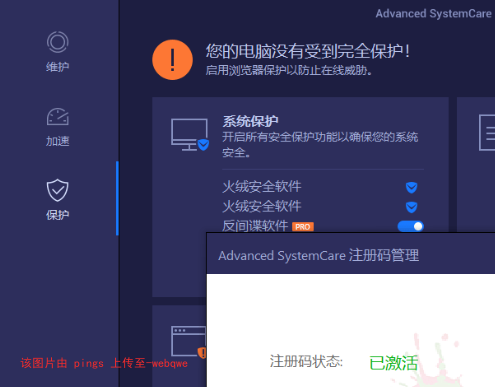Click 启用浏览器保护以防止在线威胁 message

tap(289, 70)
